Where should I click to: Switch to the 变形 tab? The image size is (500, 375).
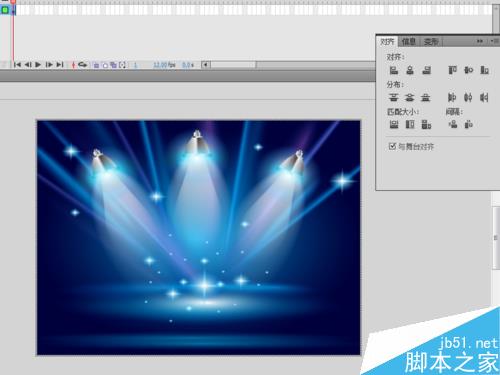point(431,42)
